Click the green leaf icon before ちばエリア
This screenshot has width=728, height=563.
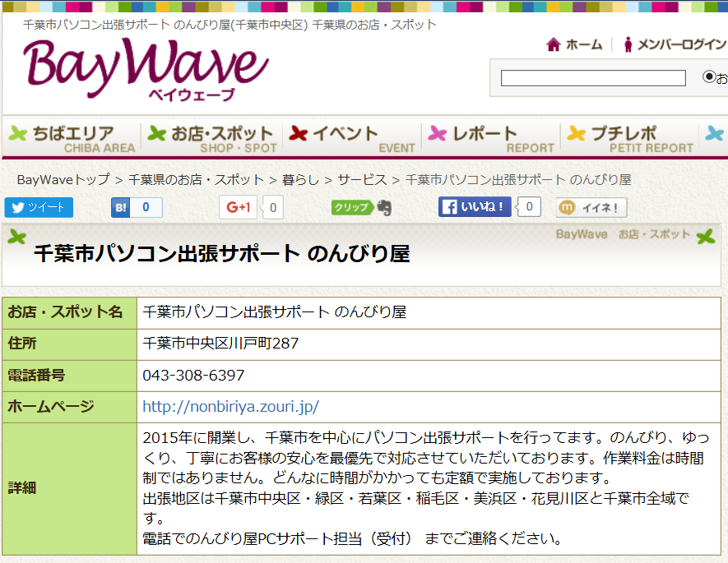17,133
